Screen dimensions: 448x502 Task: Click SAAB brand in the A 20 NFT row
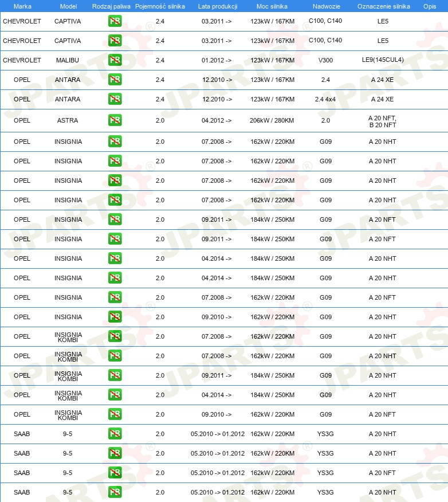tap(22, 473)
